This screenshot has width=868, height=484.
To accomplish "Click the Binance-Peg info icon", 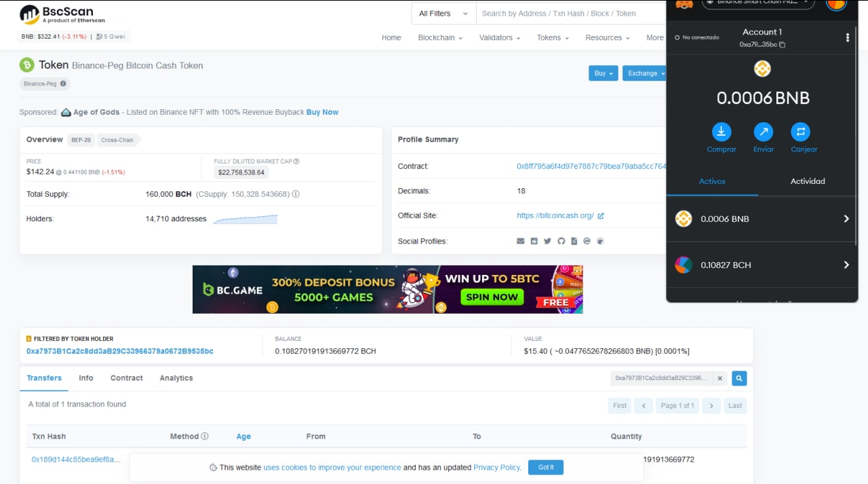I will 63,84.
